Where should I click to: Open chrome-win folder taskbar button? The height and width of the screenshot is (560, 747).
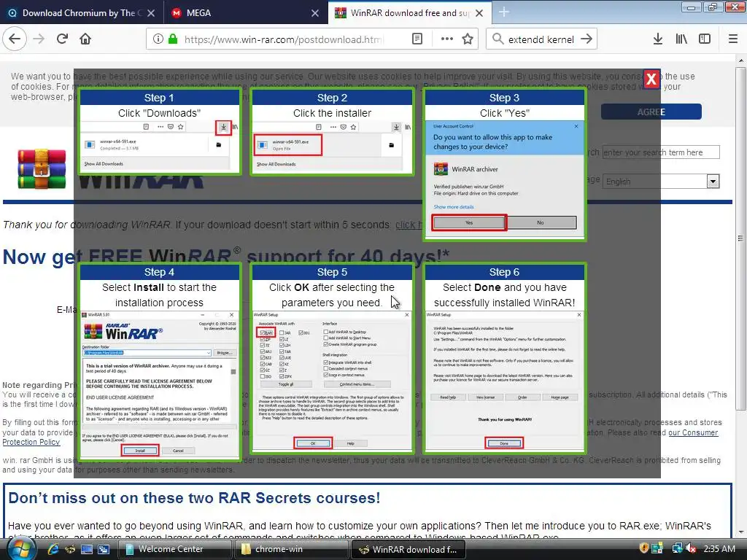coord(290,549)
